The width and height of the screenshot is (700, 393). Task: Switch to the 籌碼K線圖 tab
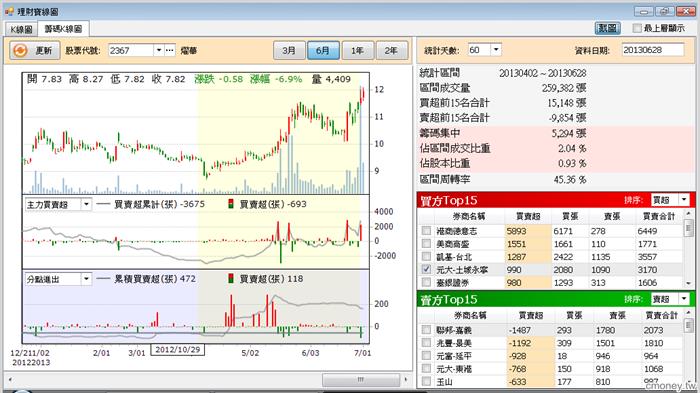click(63, 29)
